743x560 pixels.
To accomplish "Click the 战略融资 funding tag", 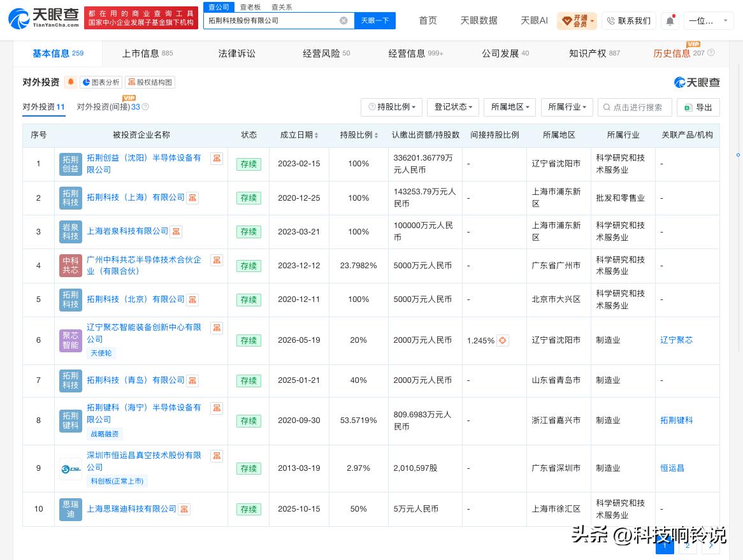I will tap(105, 434).
